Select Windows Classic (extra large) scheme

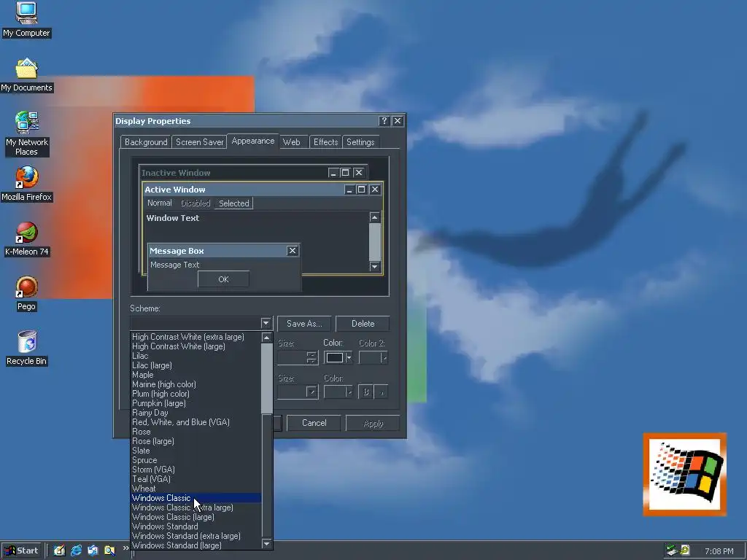coord(196,507)
